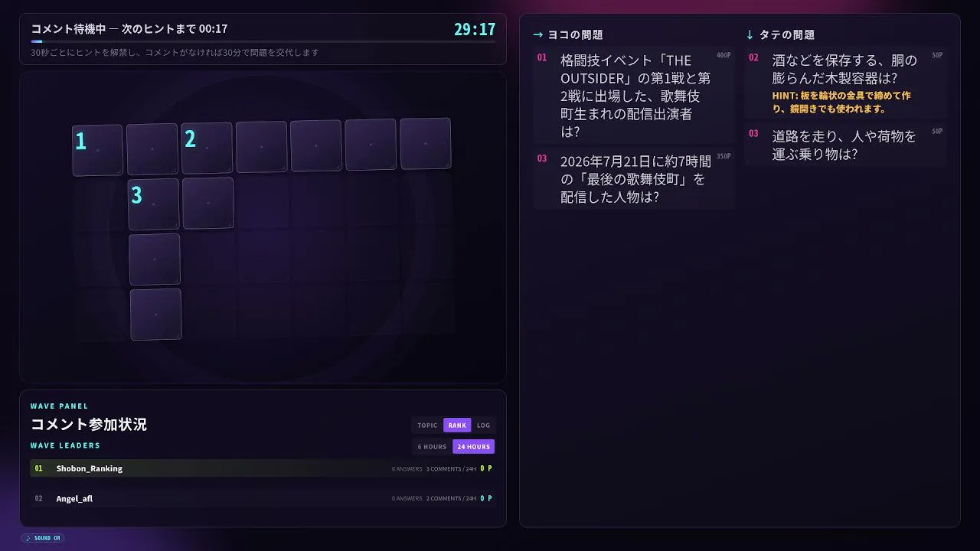Switch to the TOPIC tab
The height and width of the screenshot is (551, 980).
pos(427,425)
